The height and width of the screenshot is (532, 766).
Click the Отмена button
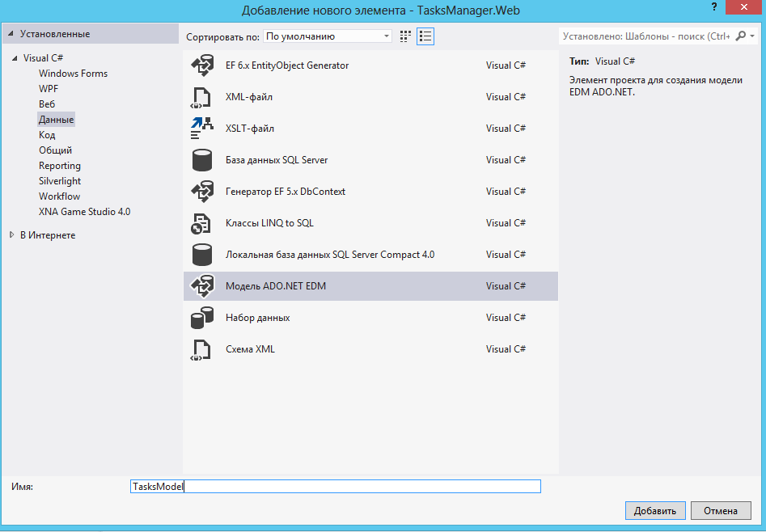[x=721, y=510]
